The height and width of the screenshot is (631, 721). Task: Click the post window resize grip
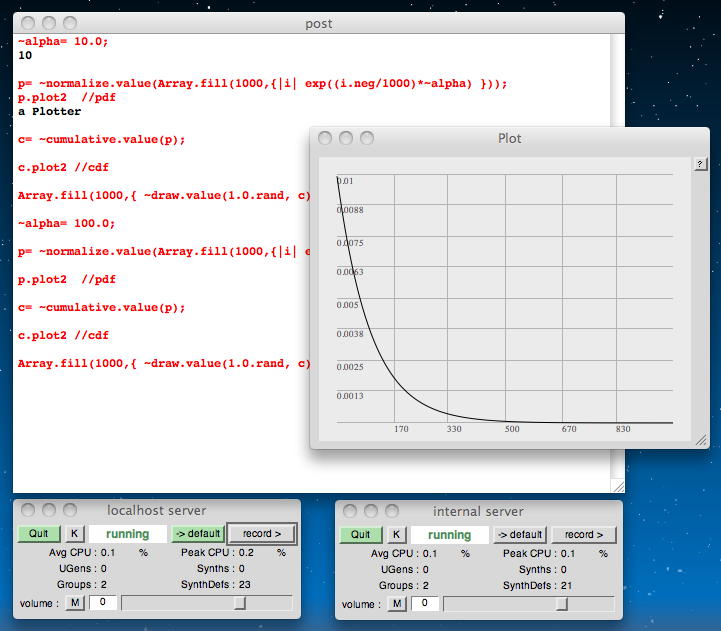617,485
